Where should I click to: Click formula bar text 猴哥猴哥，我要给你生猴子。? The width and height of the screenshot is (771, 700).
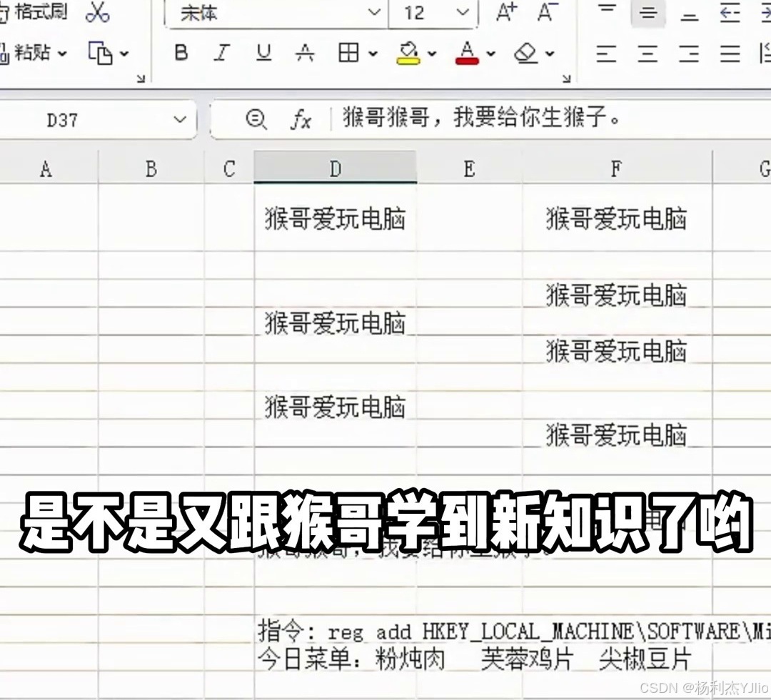(x=481, y=118)
